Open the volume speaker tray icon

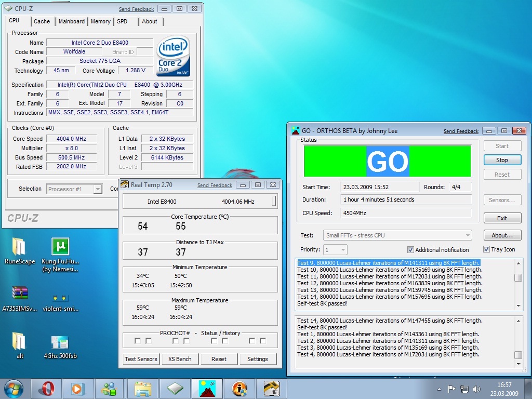tap(477, 389)
